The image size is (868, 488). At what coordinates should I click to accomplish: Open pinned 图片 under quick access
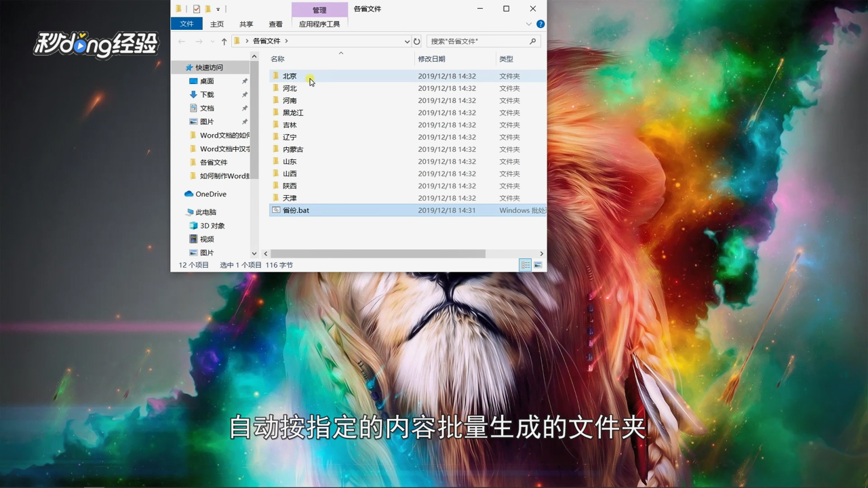[207, 121]
